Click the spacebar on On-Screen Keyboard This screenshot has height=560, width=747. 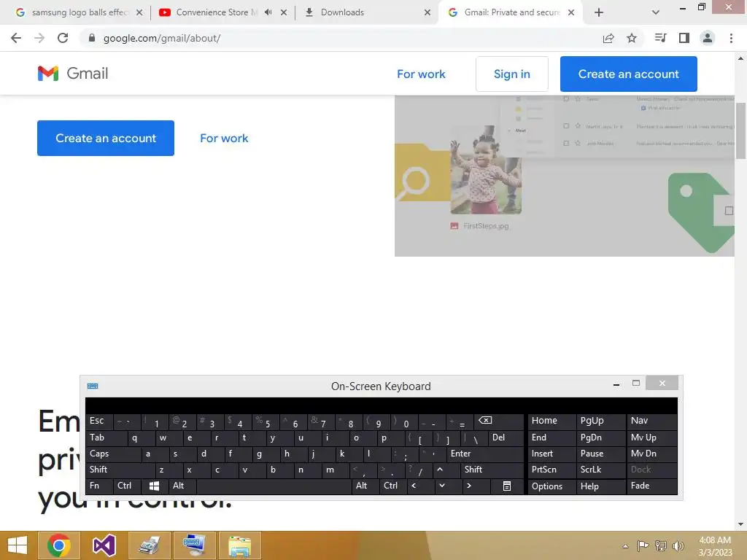pos(274,486)
